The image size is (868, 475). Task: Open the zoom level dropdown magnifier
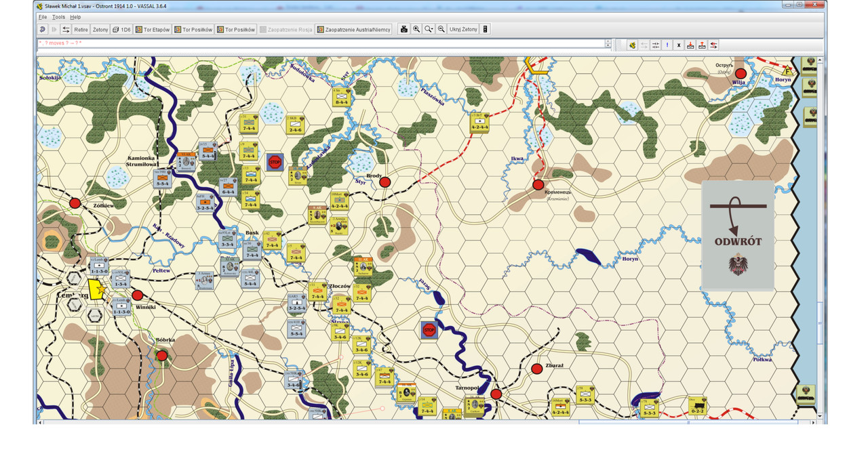[x=429, y=29]
